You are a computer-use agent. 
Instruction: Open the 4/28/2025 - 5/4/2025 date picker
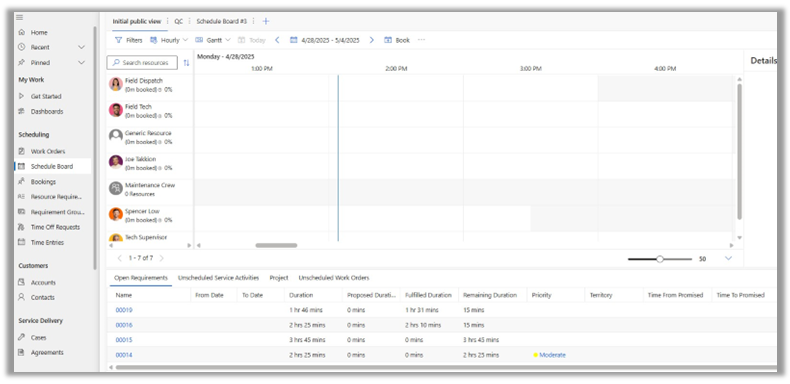[x=325, y=40]
